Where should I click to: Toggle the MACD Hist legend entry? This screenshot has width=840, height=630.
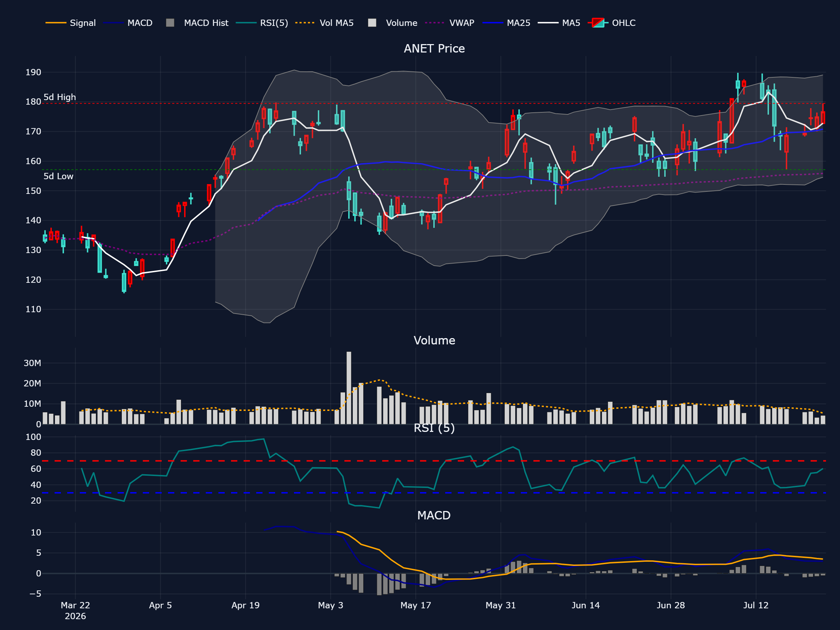[x=197, y=23]
